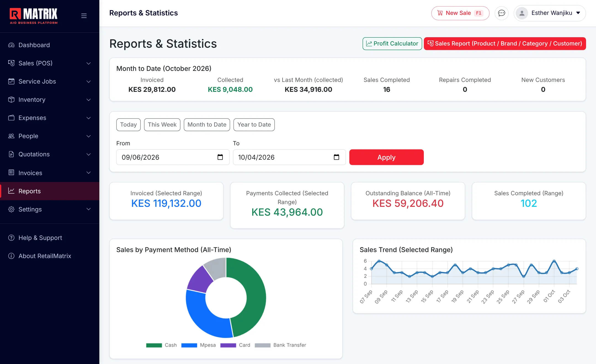Click the Settings gear icon

click(x=11, y=209)
